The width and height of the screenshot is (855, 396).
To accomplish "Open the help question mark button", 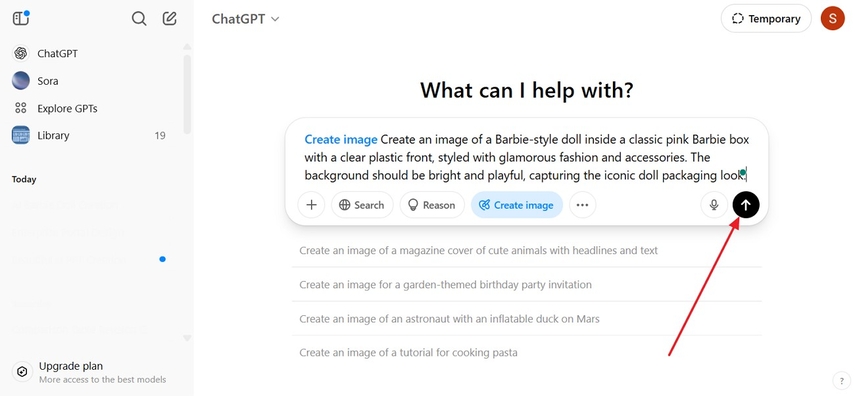I will [840, 380].
